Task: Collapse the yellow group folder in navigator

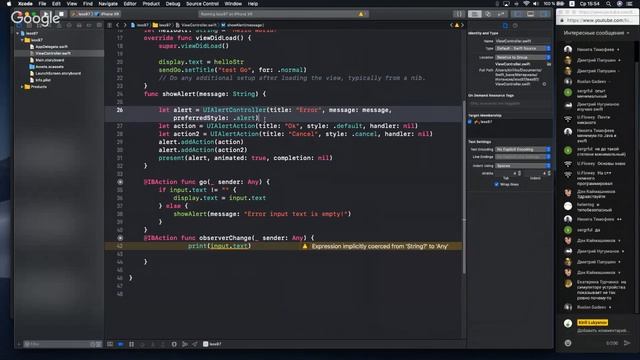Action: [x=22, y=40]
